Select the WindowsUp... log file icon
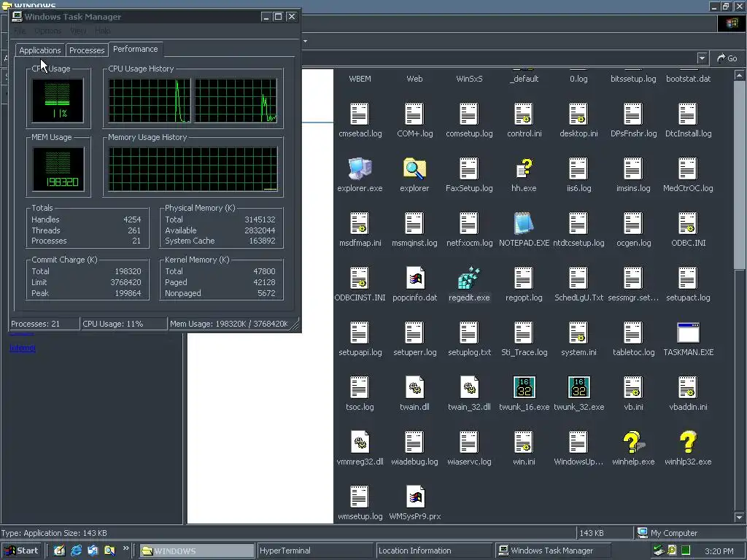Viewport: 747px width, 560px height. click(x=578, y=442)
